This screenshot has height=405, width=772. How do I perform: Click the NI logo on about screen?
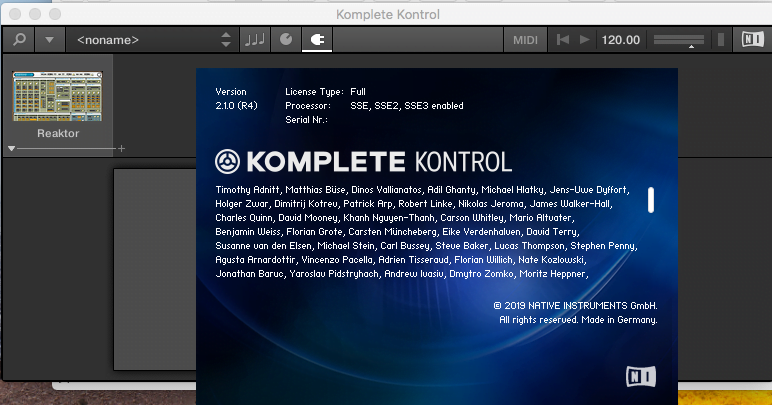[641, 376]
